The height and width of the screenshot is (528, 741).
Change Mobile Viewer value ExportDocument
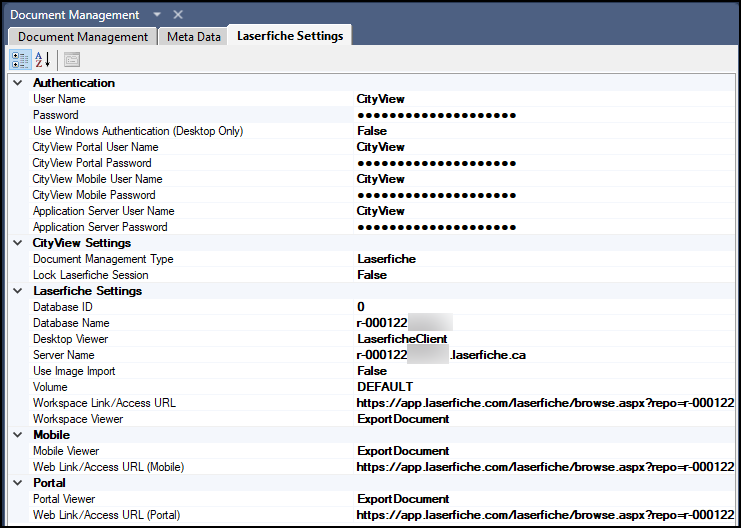543,451
